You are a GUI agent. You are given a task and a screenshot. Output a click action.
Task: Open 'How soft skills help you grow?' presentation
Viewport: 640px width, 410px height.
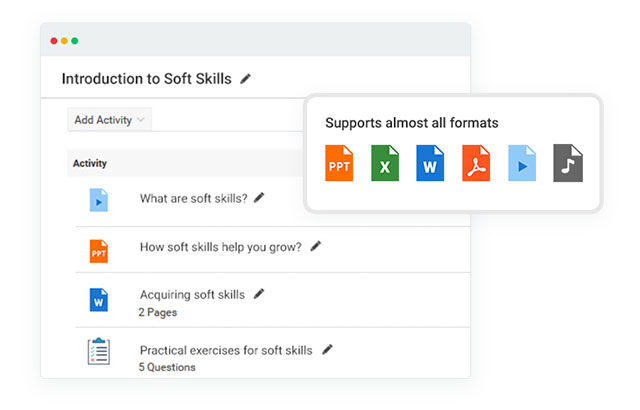pyautogui.click(x=220, y=247)
